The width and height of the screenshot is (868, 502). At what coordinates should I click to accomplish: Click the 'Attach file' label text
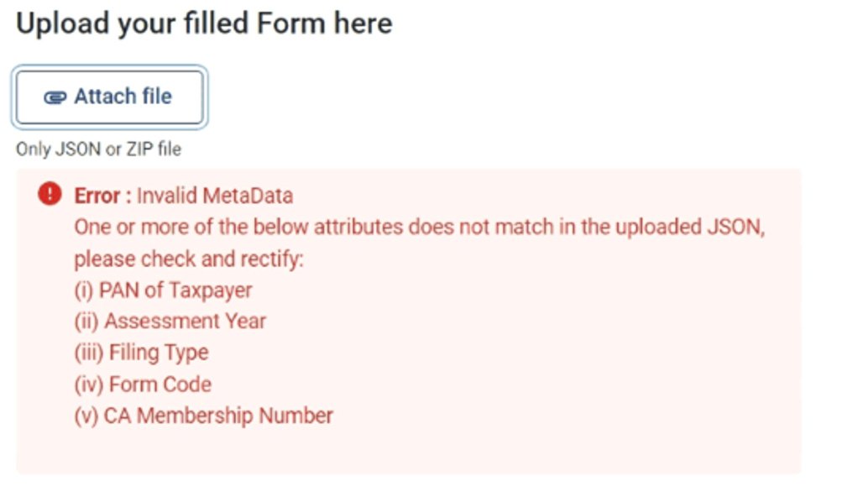(x=123, y=97)
